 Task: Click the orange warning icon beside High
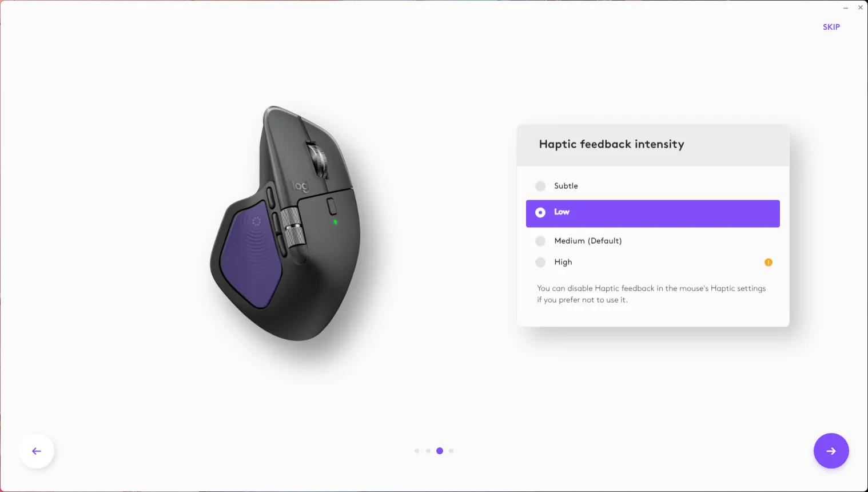tap(768, 262)
